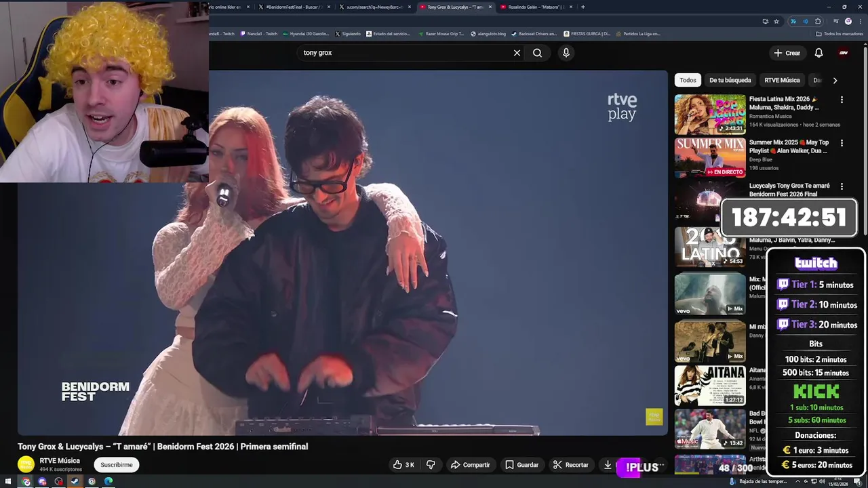Select the De tu búsqueda chip
This screenshot has width=868, height=488.
point(730,80)
